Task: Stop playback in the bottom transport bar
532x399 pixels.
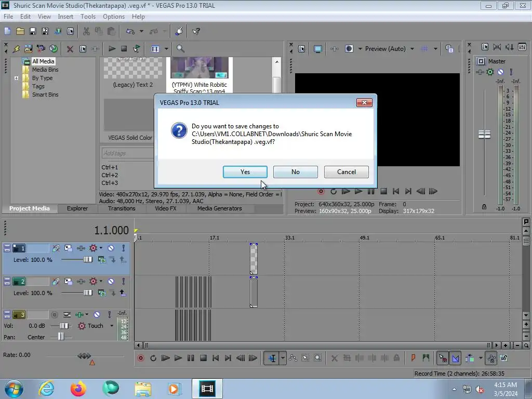Action: 203,358
